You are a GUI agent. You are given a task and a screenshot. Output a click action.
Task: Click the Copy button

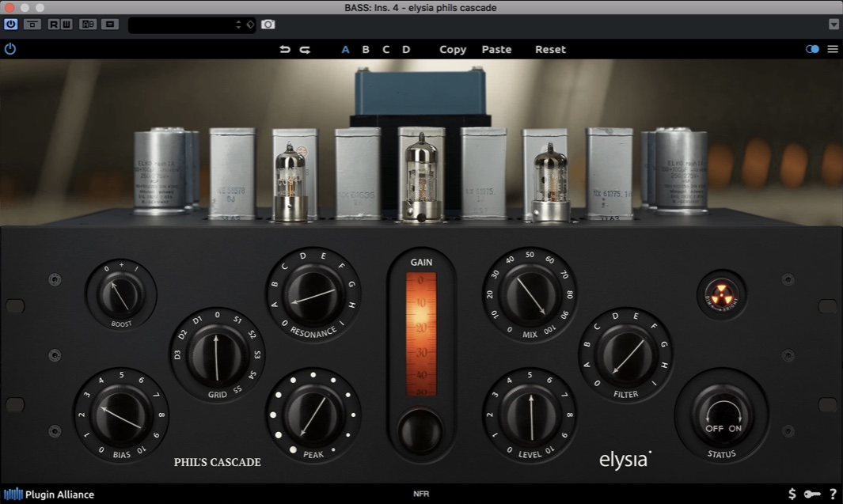click(x=453, y=49)
